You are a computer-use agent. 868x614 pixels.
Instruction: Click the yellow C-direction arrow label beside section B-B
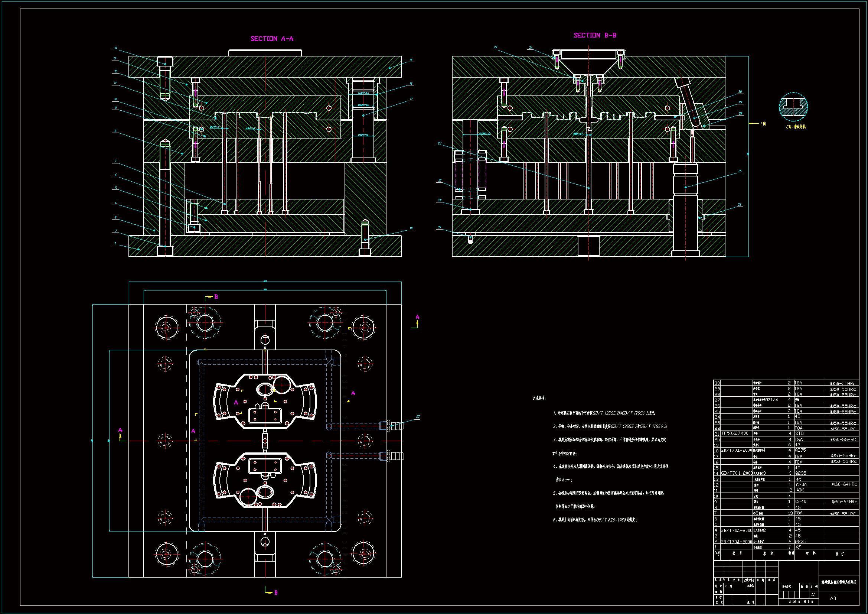tap(763, 124)
